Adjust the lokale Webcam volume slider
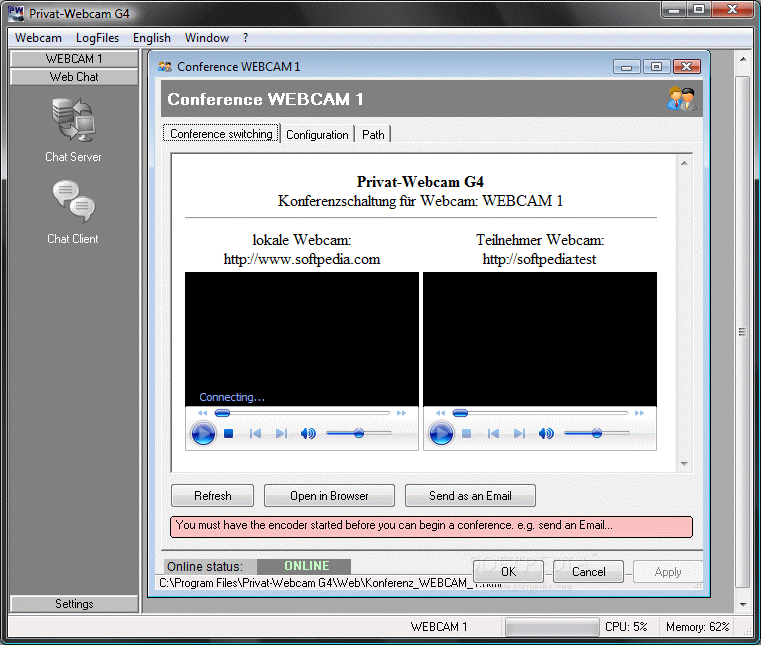761x645 pixels. point(359,433)
